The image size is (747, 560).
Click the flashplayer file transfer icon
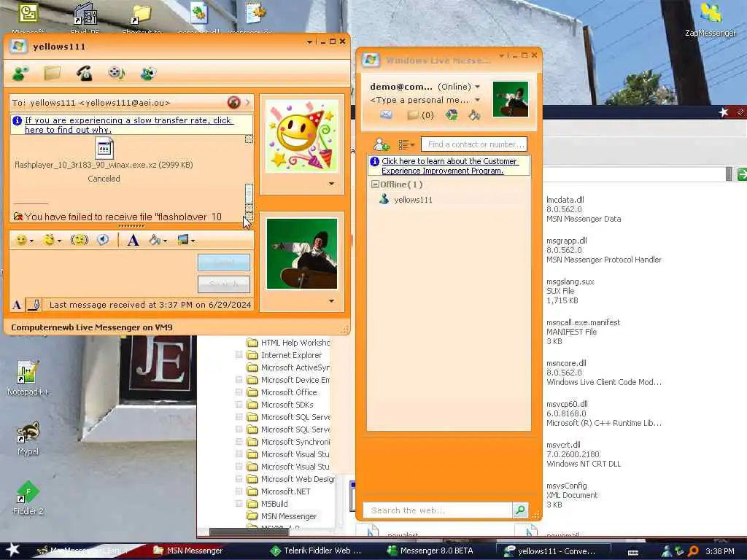click(104, 149)
